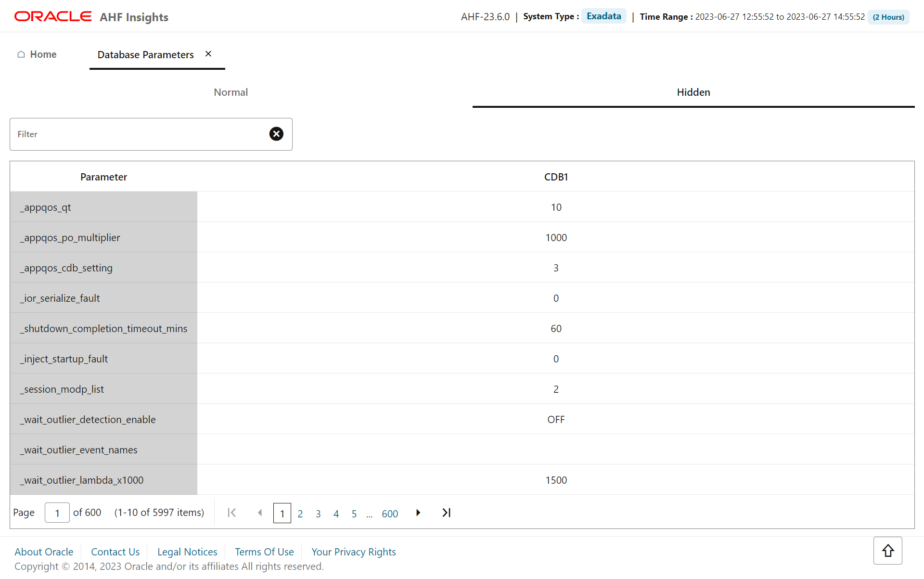The height and width of the screenshot is (579, 924).
Task: Open Your Privacy Rights link
Action: pos(354,552)
